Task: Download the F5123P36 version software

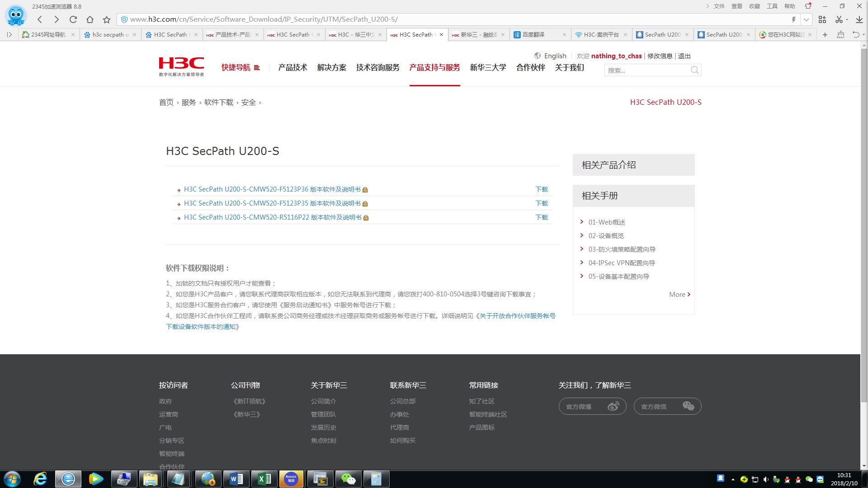Action: point(541,189)
